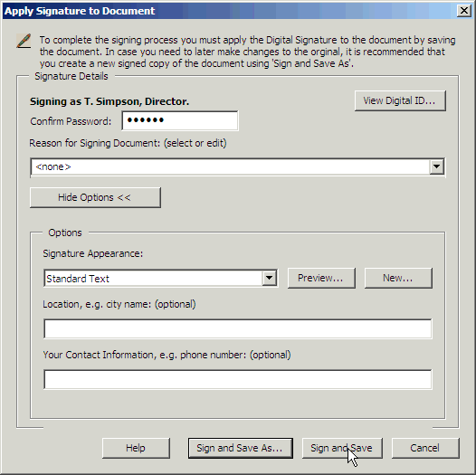The image size is (476, 475).
Task: Preview the signature appearance
Action: pyautogui.click(x=321, y=278)
